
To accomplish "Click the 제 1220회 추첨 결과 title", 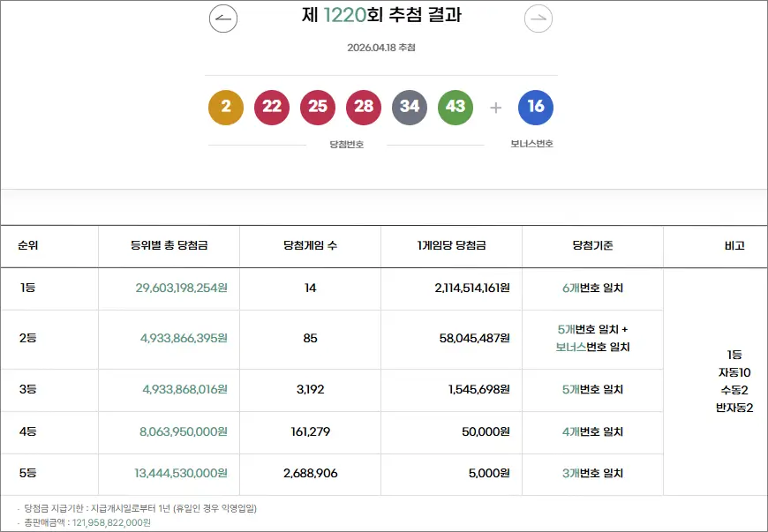I will [380, 16].
